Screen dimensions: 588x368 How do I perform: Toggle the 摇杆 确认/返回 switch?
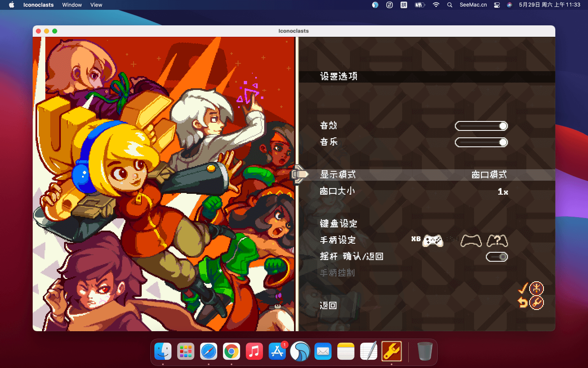click(497, 257)
